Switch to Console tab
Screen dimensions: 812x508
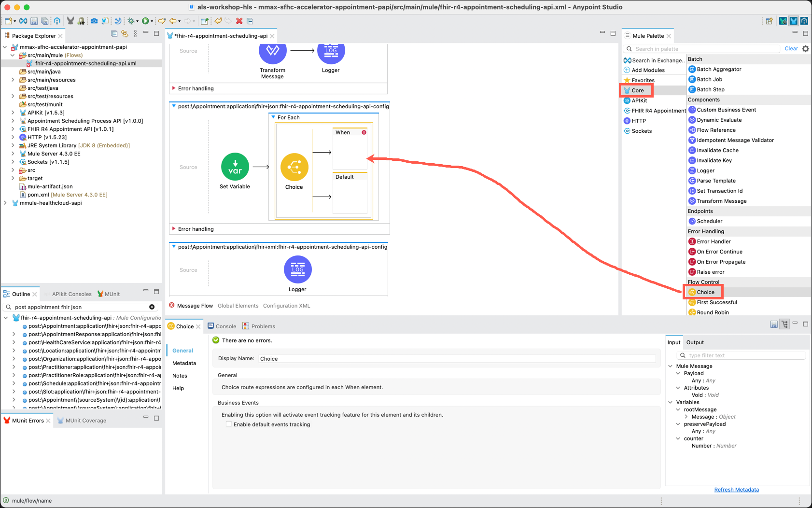point(222,326)
